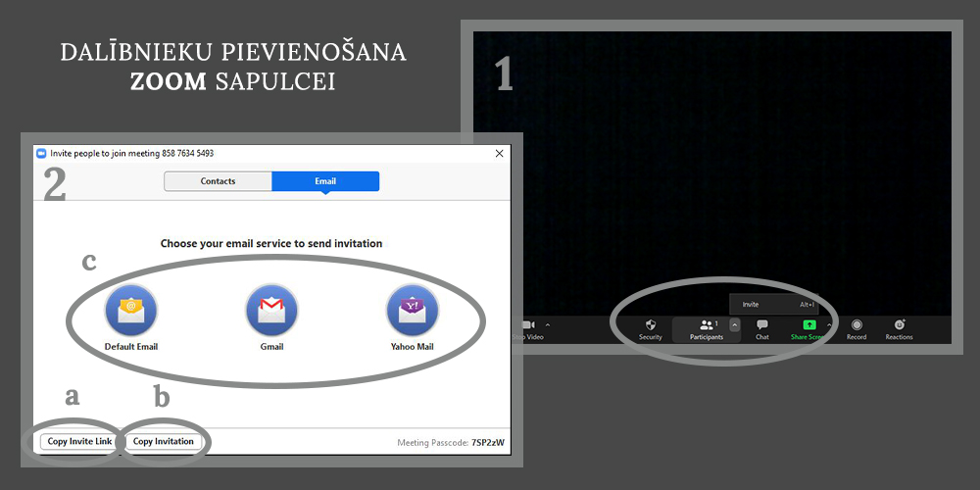Open the Security shield in Zoom toolbar
Viewport: 980px width, 490px height.
[650, 329]
